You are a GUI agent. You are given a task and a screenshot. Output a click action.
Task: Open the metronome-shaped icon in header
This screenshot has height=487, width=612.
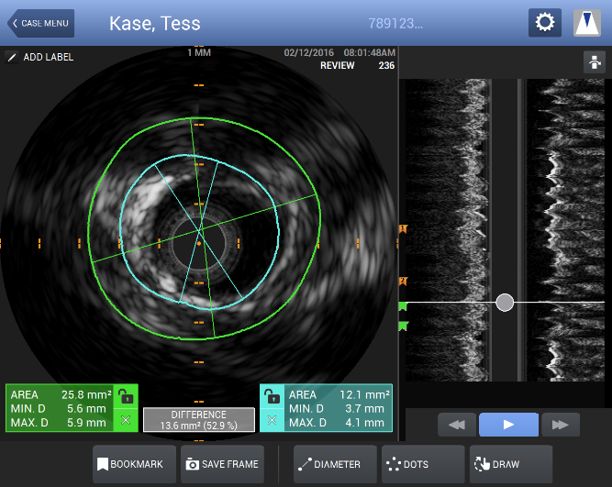pos(587,23)
